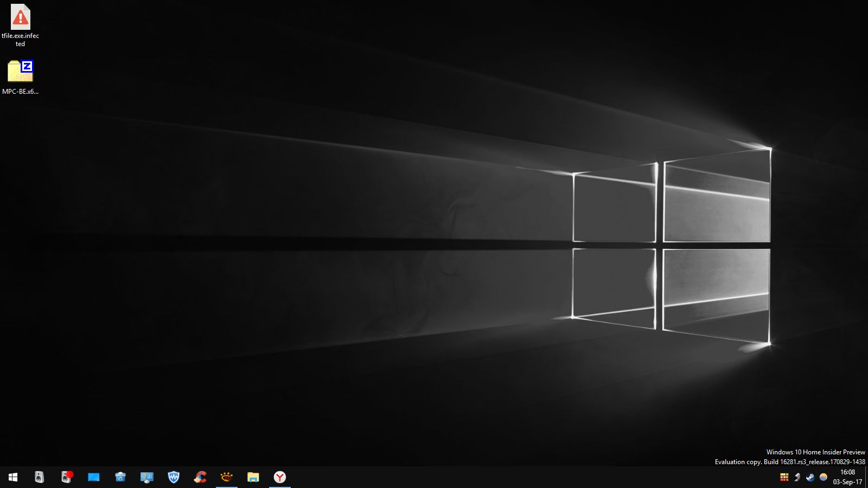Image resolution: width=868 pixels, height=488 pixels.
Task: Switch to the orange eye image viewer app
Action: point(226,477)
